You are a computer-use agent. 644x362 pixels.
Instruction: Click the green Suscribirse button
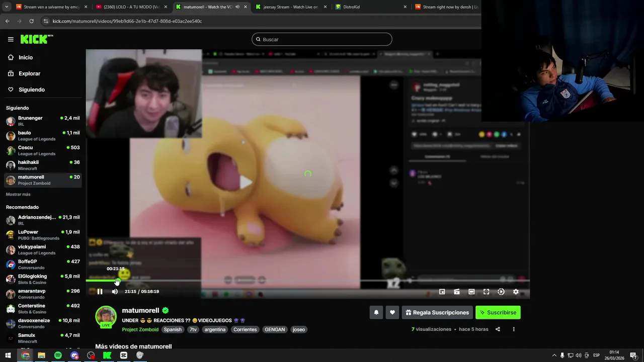coord(498,312)
